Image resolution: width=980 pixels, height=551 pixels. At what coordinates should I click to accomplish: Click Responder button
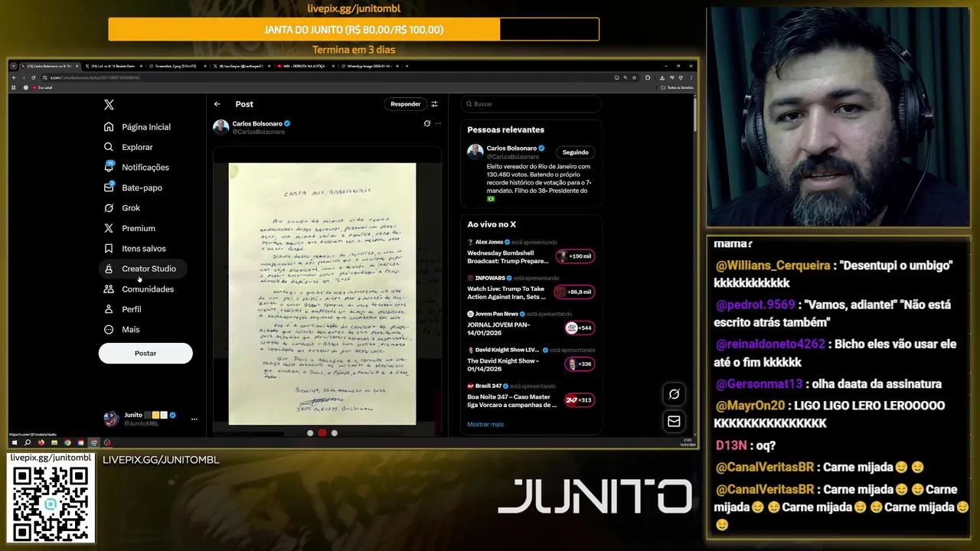[405, 104]
